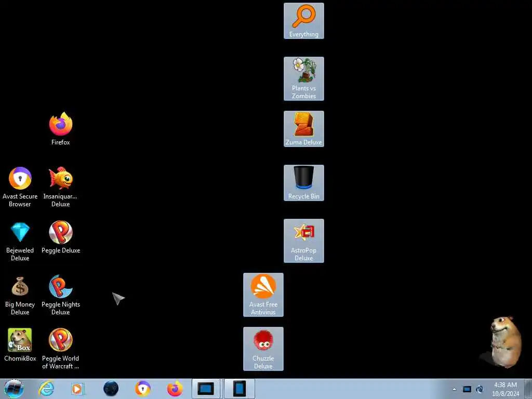
Task: Select the Chuzzle Deluxe desktop icon
Action: [263, 349]
